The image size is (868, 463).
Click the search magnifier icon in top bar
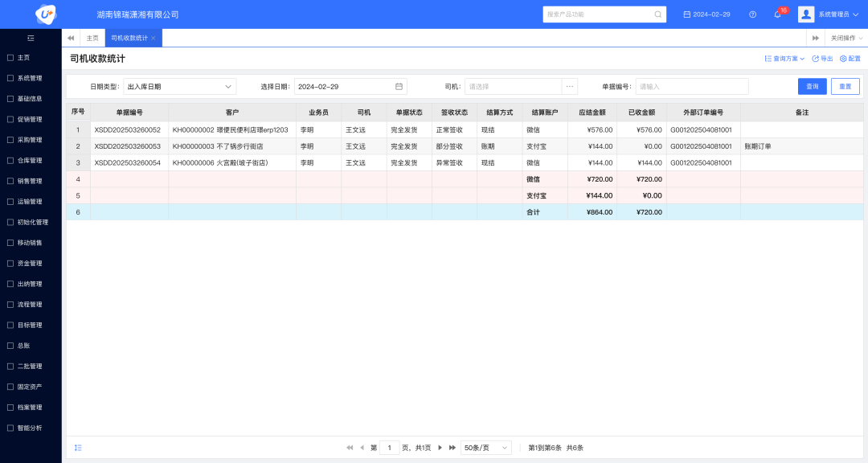click(x=658, y=14)
